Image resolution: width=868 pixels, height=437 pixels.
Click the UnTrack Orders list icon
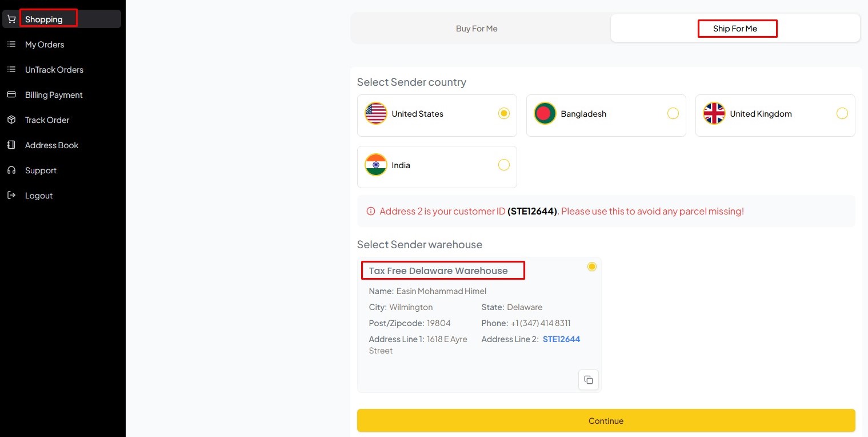11,70
